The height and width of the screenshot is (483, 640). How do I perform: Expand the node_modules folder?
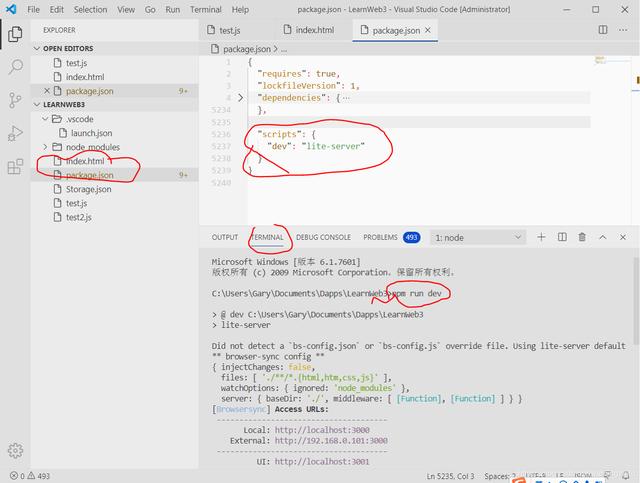pos(45,147)
